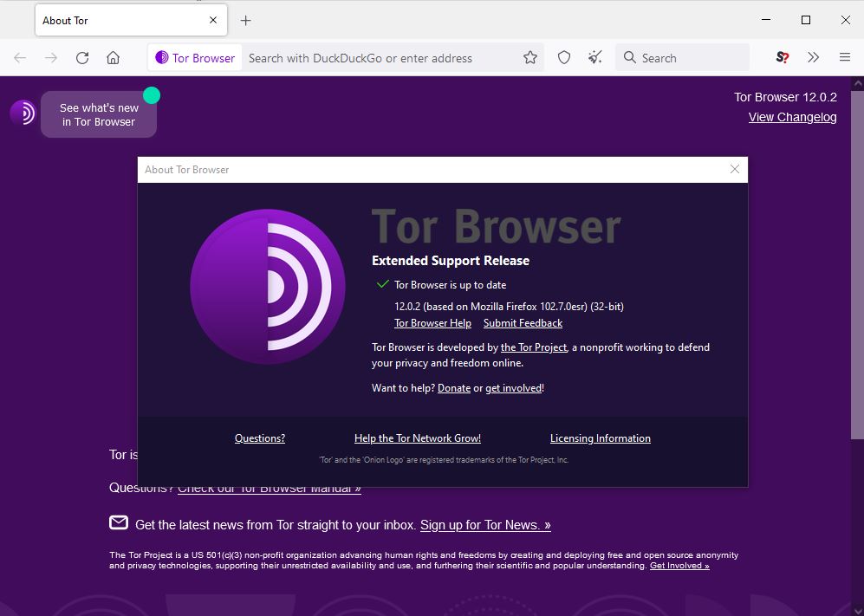Close the About Tor tab
Image resolution: width=864 pixels, height=616 pixels.
(x=213, y=21)
